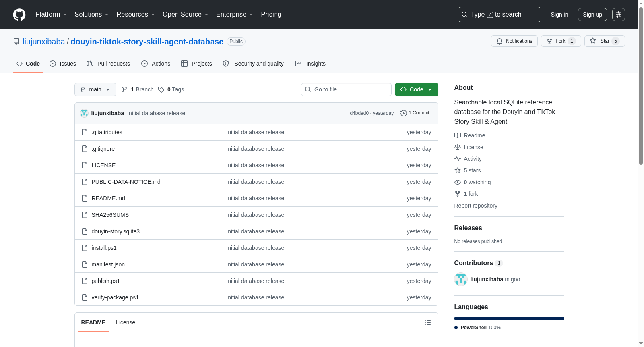Switch to the License tab in file viewer

pos(126,322)
